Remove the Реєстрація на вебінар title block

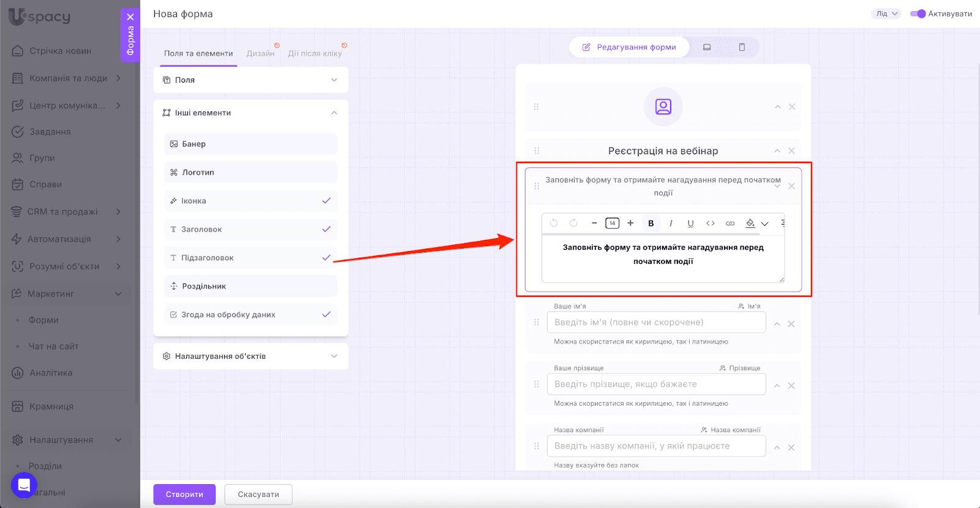(x=791, y=151)
